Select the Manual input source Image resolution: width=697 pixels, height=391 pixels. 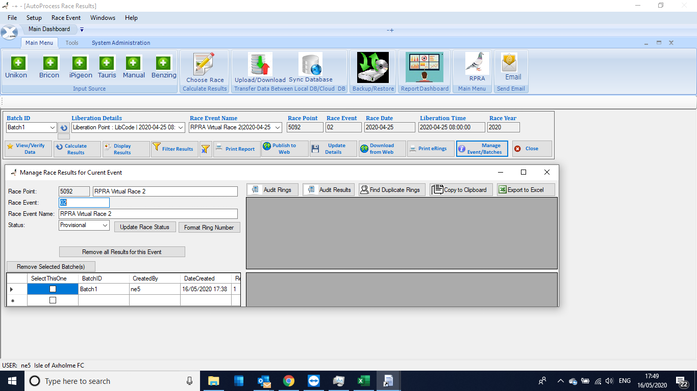(133, 68)
